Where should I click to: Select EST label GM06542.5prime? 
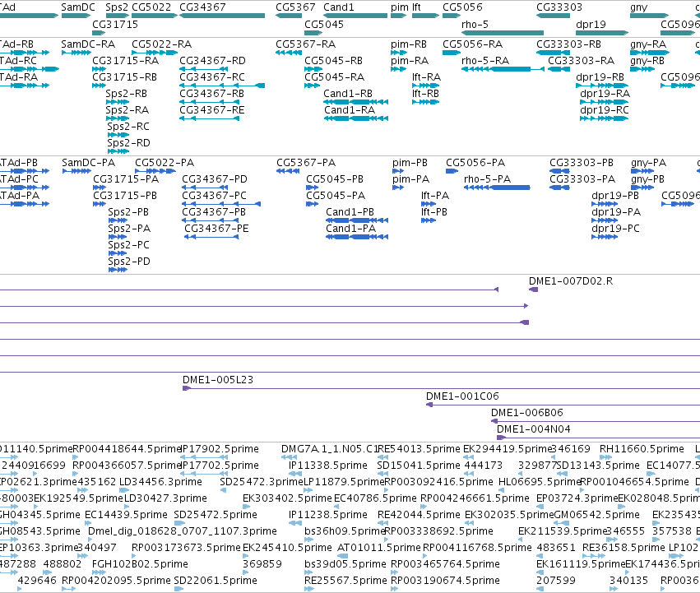596,514
